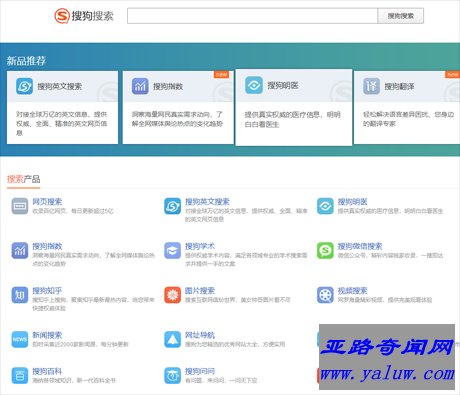Click the 新闻搜索 NEWS icon
The image size is (460, 395).
pos(20,339)
